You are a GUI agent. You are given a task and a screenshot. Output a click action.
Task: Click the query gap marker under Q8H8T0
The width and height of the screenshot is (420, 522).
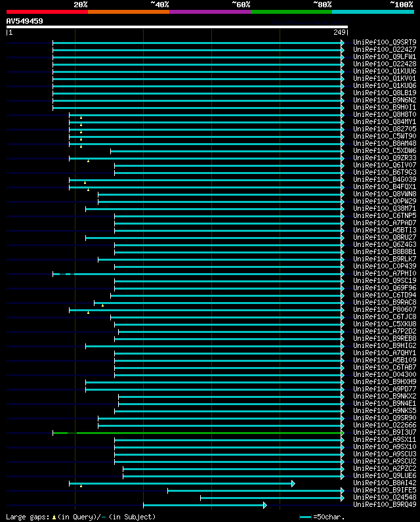(81, 118)
